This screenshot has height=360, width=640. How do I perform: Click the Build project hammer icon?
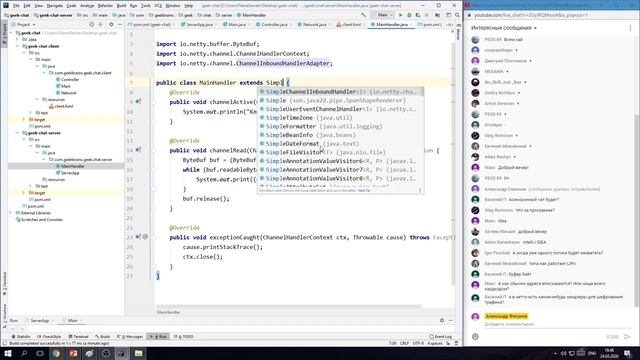point(363,15)
